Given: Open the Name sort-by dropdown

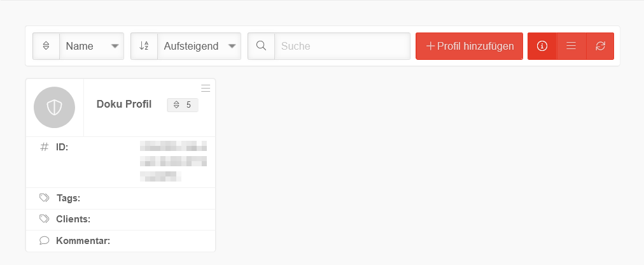Looking at the screenshot, I should [x=92, y=46].
